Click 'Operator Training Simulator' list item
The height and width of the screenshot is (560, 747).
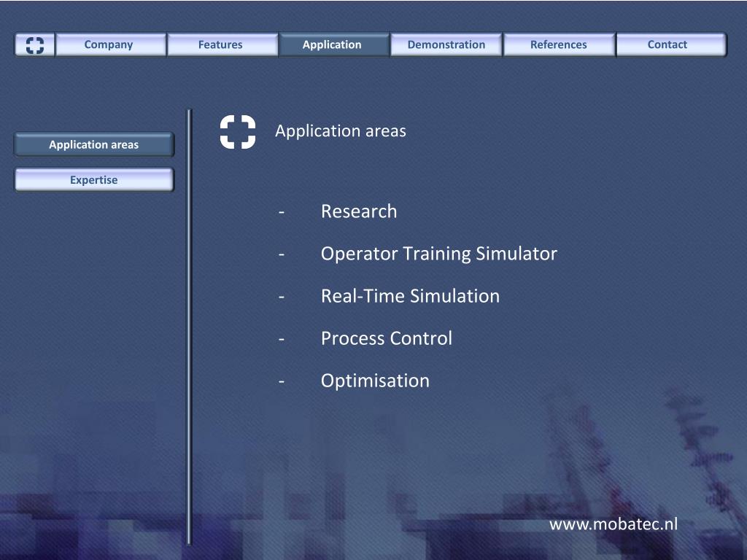click(438, 254)
